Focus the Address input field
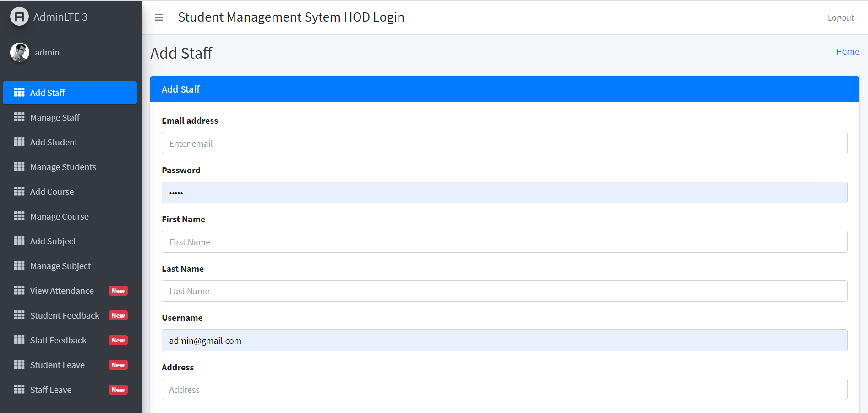The image size is (868, 413). (x=504, y=389)
